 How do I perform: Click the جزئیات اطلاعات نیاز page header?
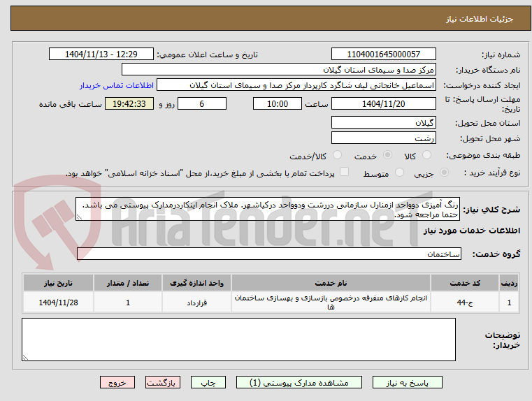pos(480,19)
